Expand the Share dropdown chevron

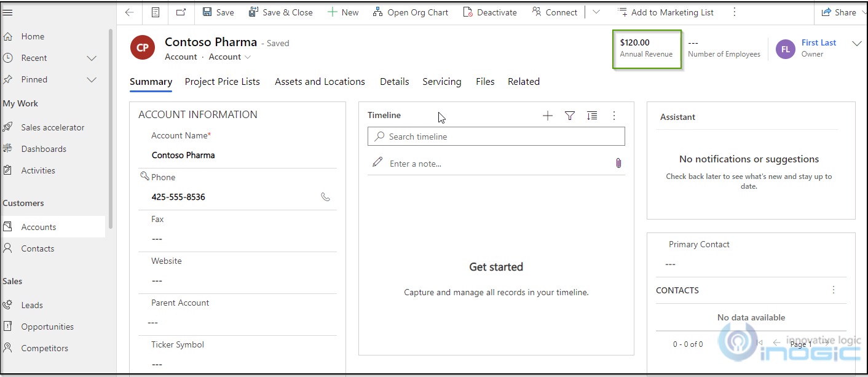point(864,12)
